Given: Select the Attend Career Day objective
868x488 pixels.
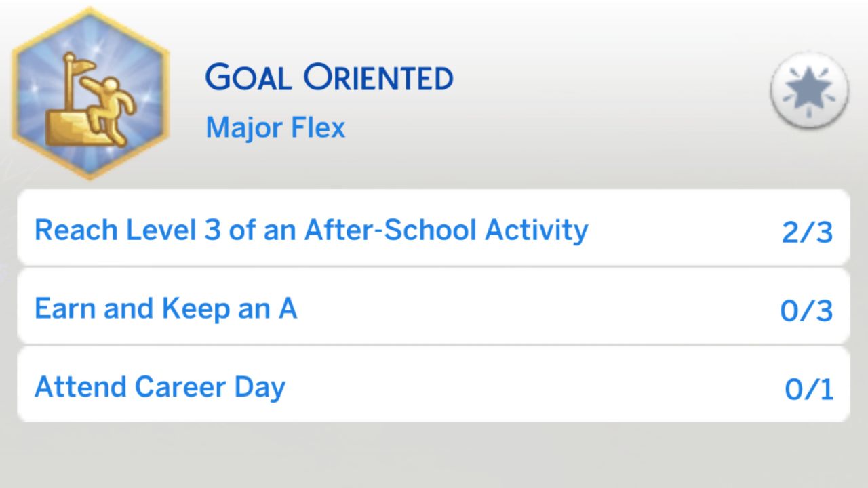Looking at the screenshot, I should coord(434,385).
